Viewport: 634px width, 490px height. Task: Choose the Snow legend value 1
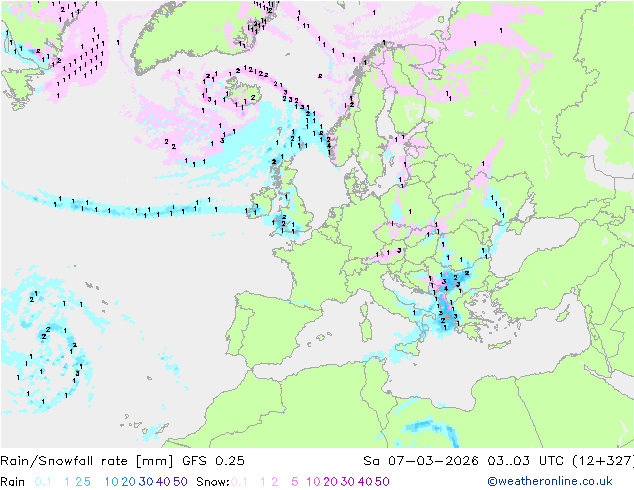[263, 482]
